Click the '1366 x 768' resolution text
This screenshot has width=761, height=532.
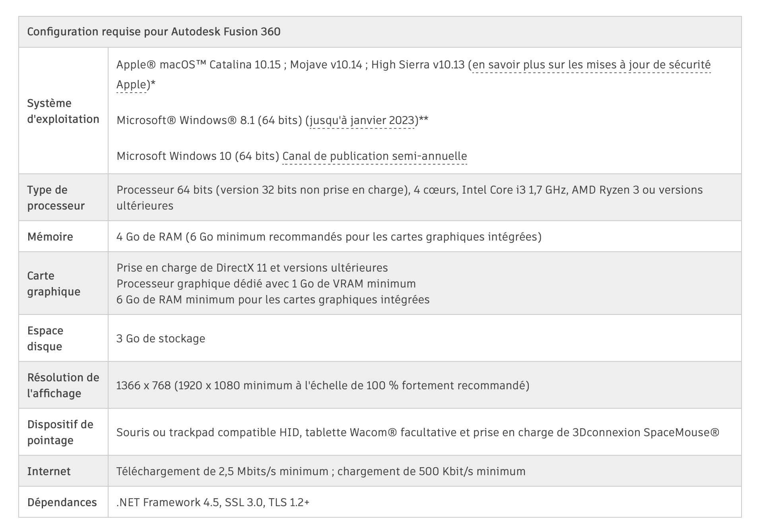click(x=144, y=385)
